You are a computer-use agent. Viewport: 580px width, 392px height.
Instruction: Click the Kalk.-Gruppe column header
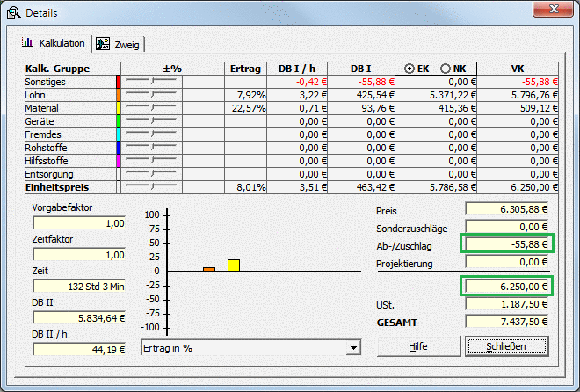point(72,69)
